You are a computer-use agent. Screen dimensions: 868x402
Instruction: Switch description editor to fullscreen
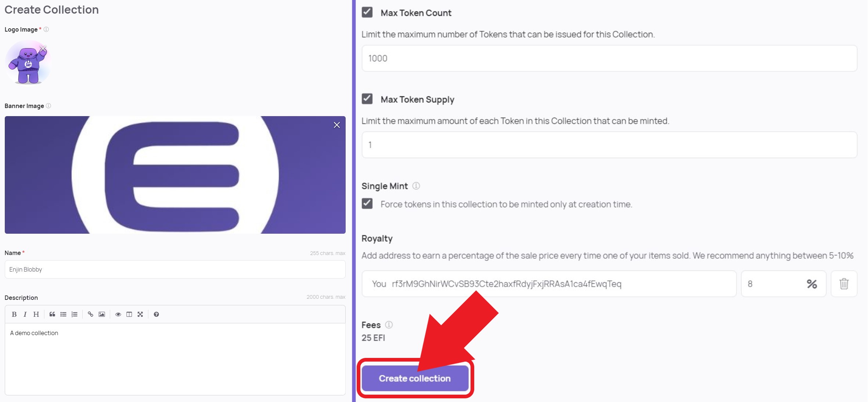(x=140, y=314)
